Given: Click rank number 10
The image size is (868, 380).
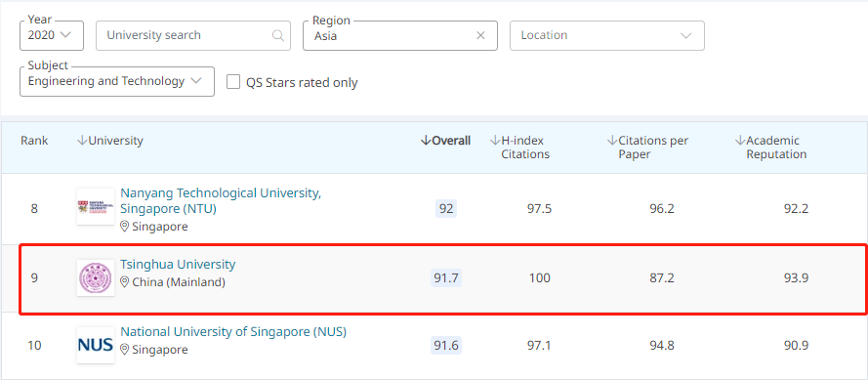Looking at the screenshot, I should click(x=34, y=345).
